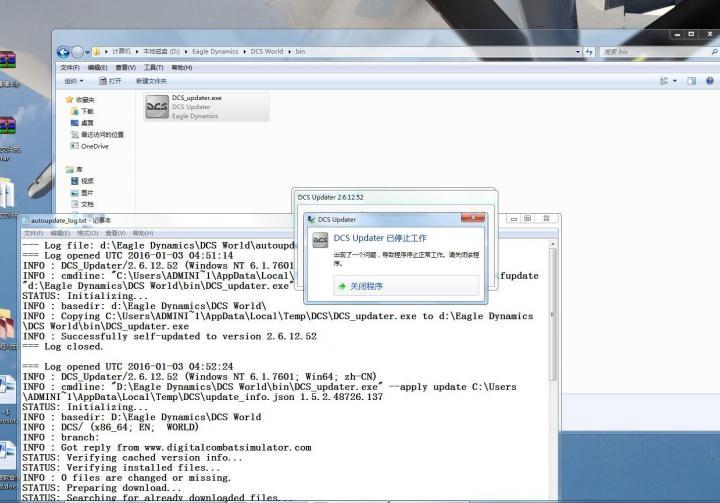720x503 pixels.
Task: Expand the 组织 (Organize) dropdown
Action: tap(74, 81)
